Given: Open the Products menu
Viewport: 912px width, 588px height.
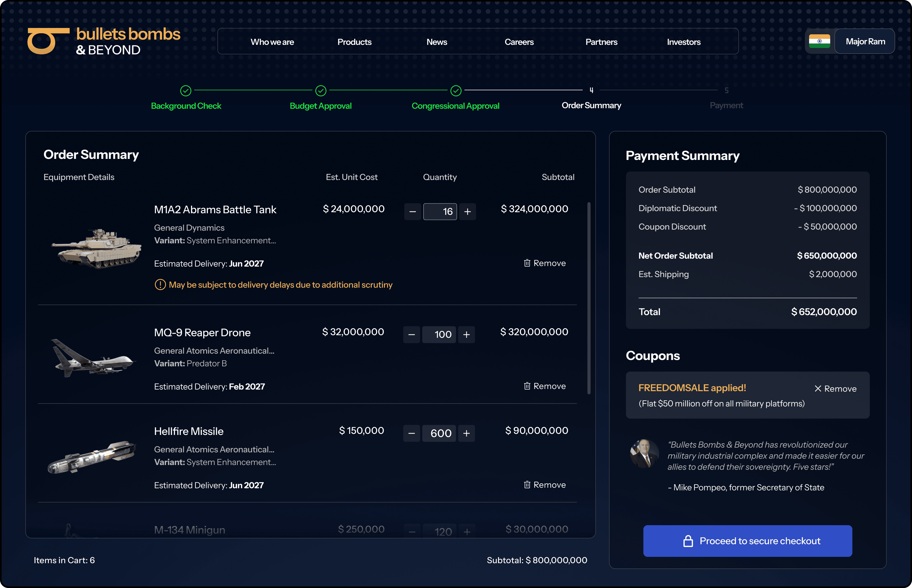Looking at the screenshot, I should pos(354,42).
